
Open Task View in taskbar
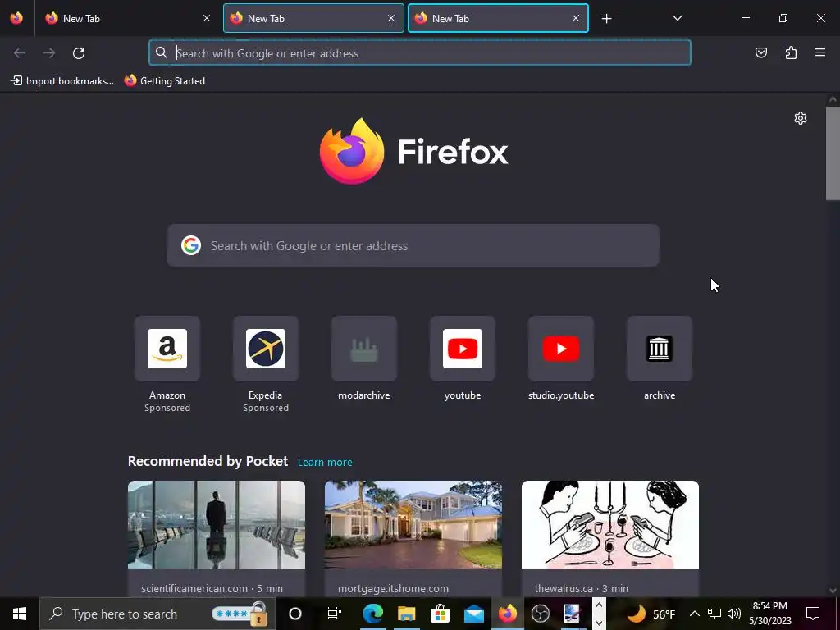[x=335, y=614]
